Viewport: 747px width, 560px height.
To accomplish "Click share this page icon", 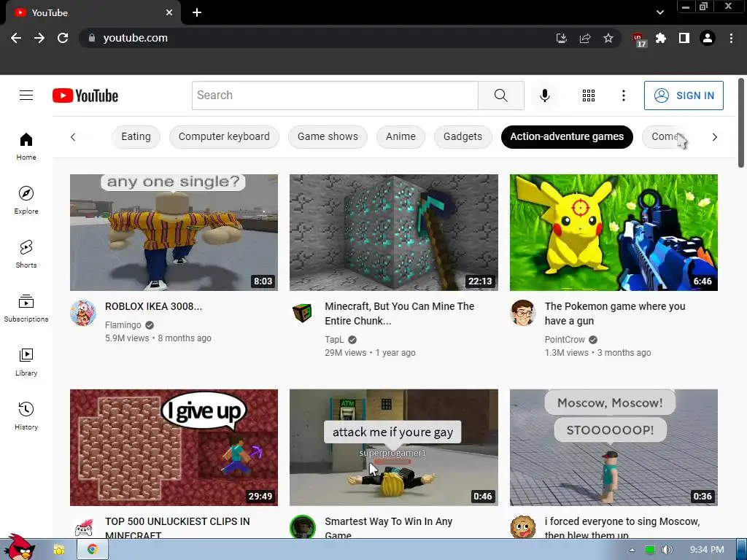I will [x=585, y=38].
